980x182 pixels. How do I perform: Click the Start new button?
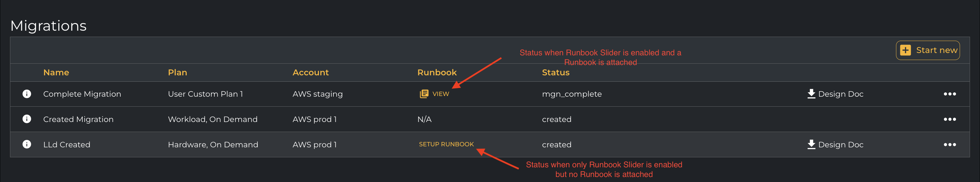click(x=927, y=50)
